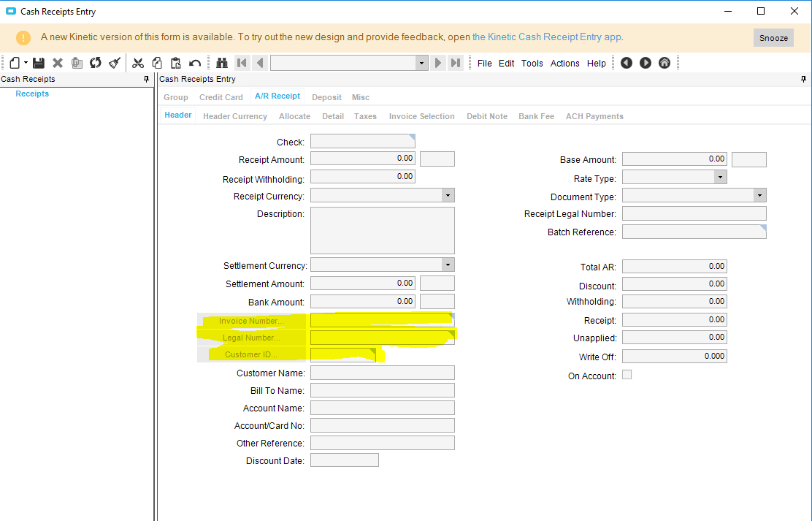
Task: Jump to last record navigation arrow
Action: click(x=456, y=64)
